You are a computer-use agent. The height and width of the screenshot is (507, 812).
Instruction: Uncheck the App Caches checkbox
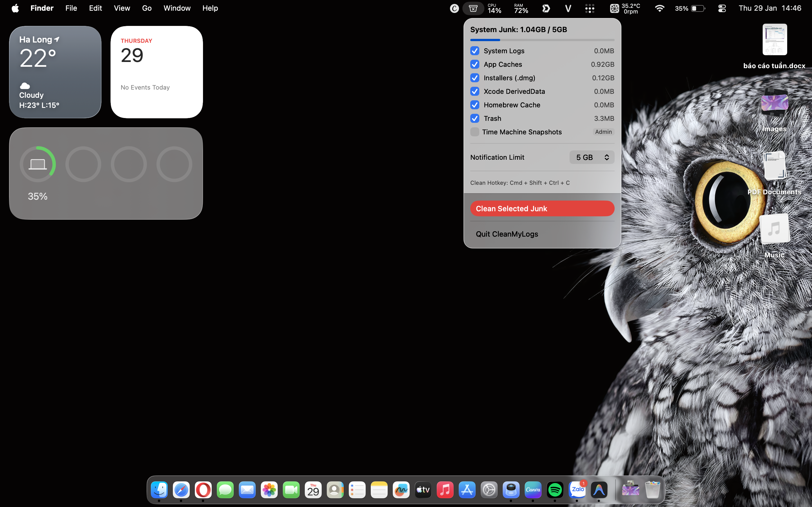pyautogui.click(x=475, y=65)
